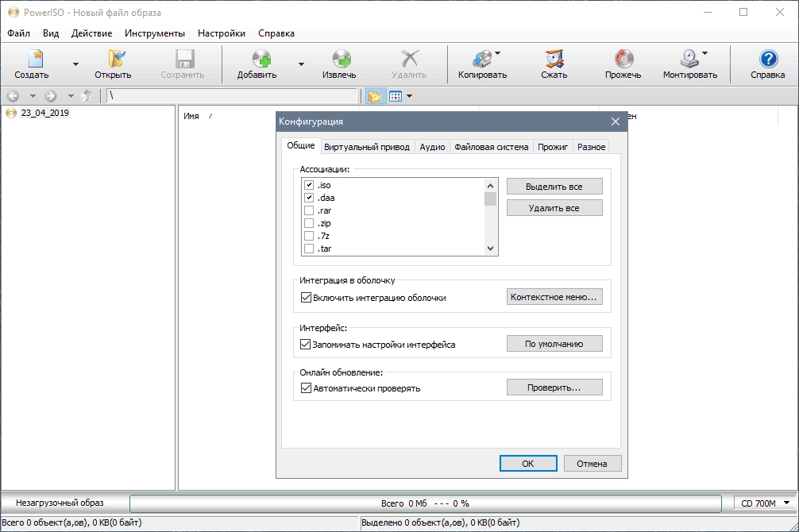The height and width of the screenshot is (532, 799).
Task: Open the Вид menu
Action: [51, 33]
